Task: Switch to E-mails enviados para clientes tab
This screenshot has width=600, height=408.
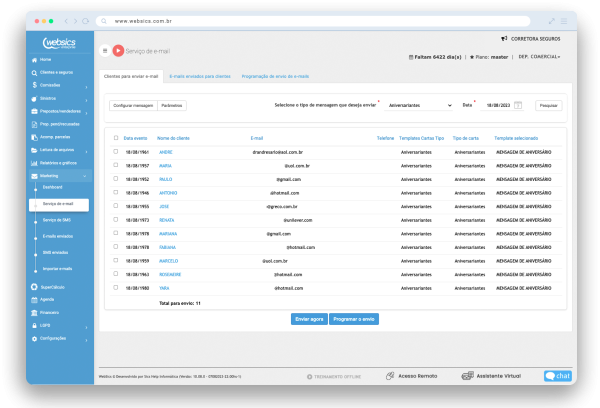Action: [200, 77]
